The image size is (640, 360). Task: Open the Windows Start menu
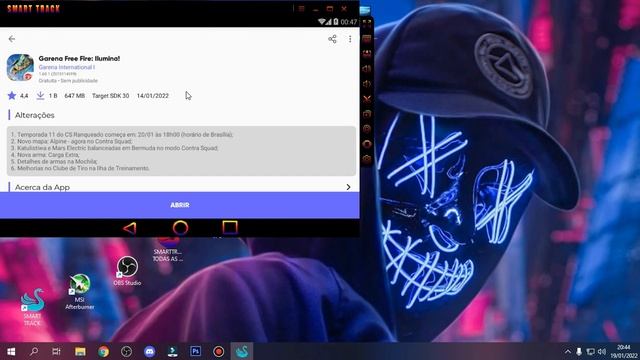[x=11, y=351]
